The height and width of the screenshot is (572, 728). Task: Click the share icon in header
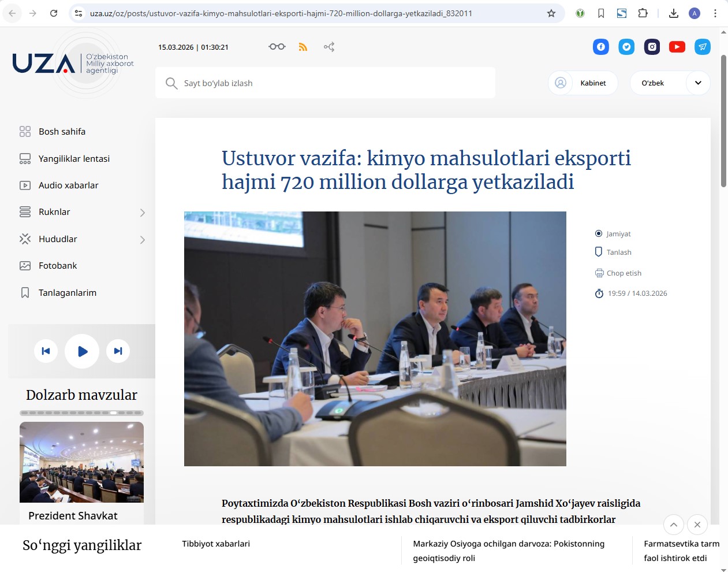pyautogui.click(x=329, y=47)
